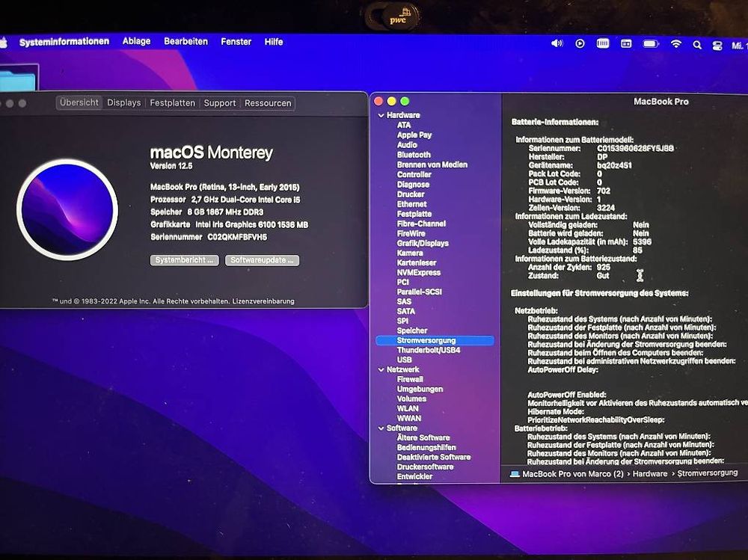
Task: Open the Lizenzvereinbarung link
Action: point(263,301)
